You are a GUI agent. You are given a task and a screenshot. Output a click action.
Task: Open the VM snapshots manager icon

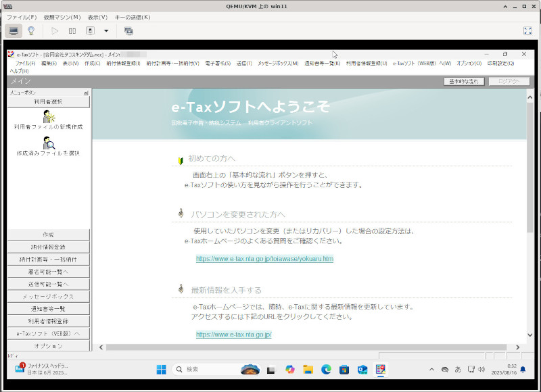[x=128, y=31]
